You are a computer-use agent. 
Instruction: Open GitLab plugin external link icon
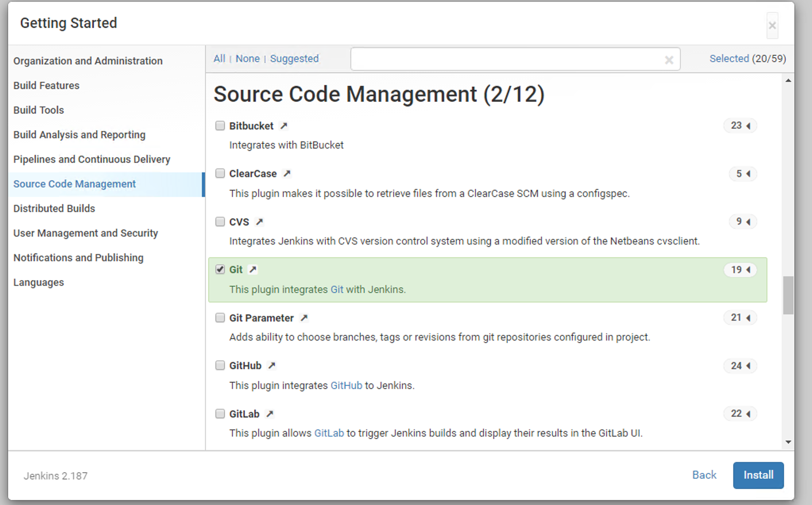tap(270, 414)
